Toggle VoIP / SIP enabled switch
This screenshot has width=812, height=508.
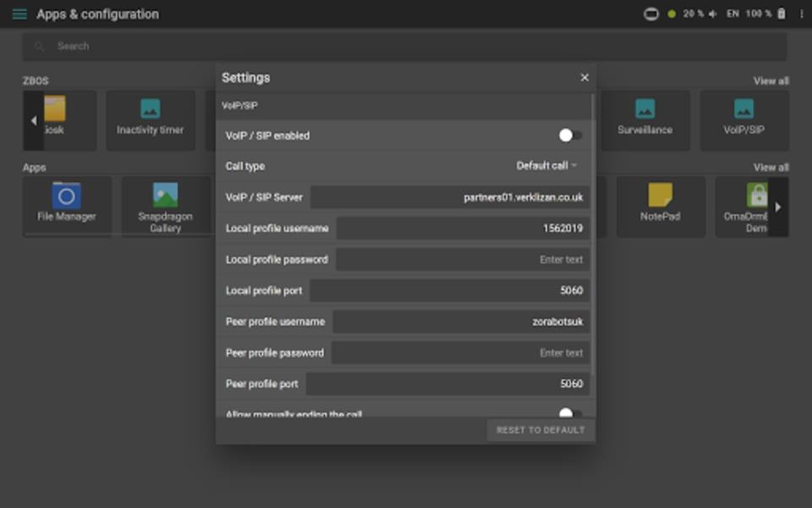[x=570, y=135]
